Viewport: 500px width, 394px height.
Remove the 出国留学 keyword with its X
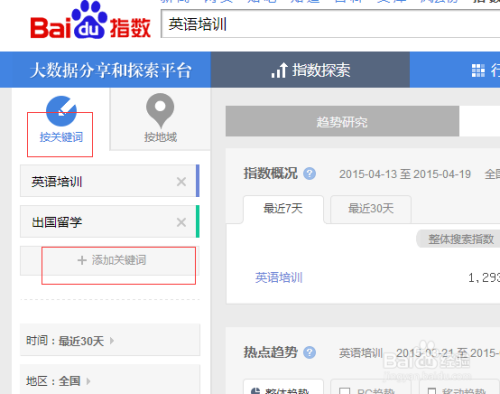[x=181, y=222]
